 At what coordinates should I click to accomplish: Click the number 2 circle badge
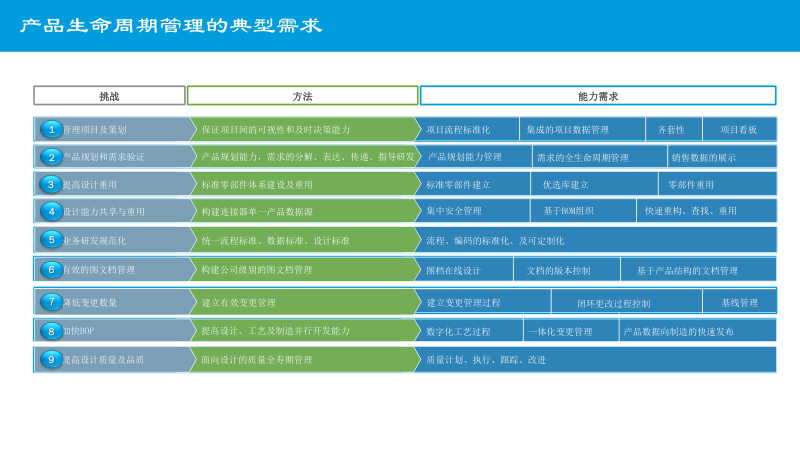pos(52,157)
